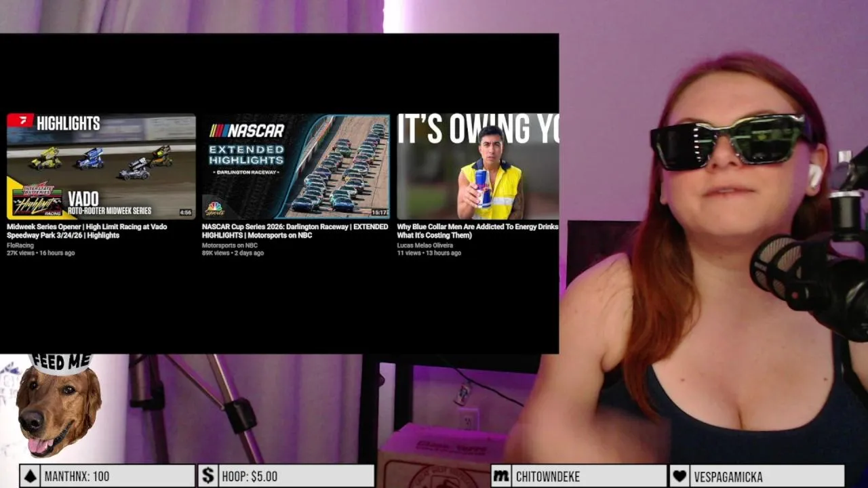Click the 'm' icon beside CHITOWNDEKE
Image resolution: width=868 pixels, height=488 pixels.
click(x=501, y=476)
